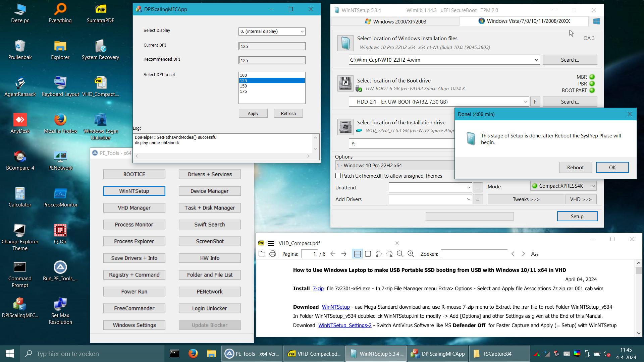Expand the Unattend combo box
The width and height of the screenshot is (644, 362).
pyautogui.click(x=468, y=188)
